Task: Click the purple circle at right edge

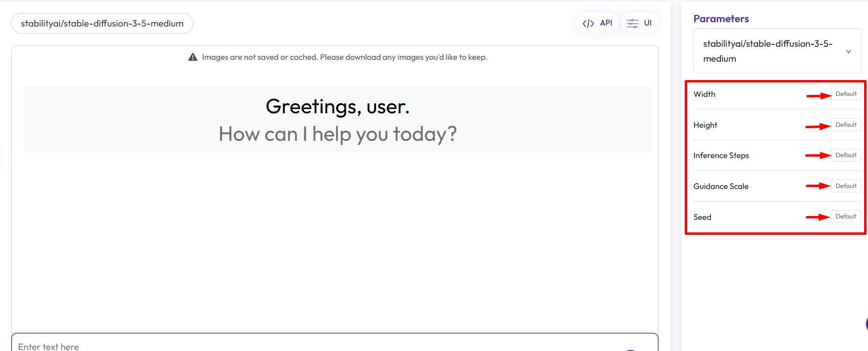Action: pos(867,324)
